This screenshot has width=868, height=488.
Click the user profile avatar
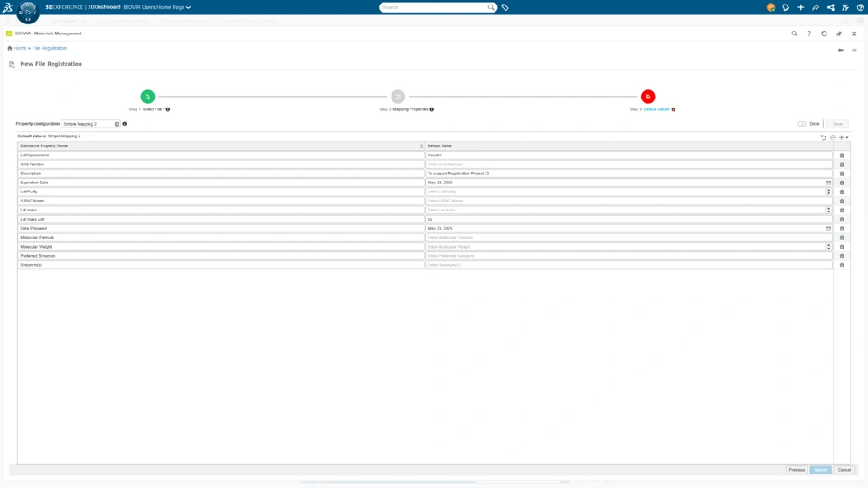770,7
